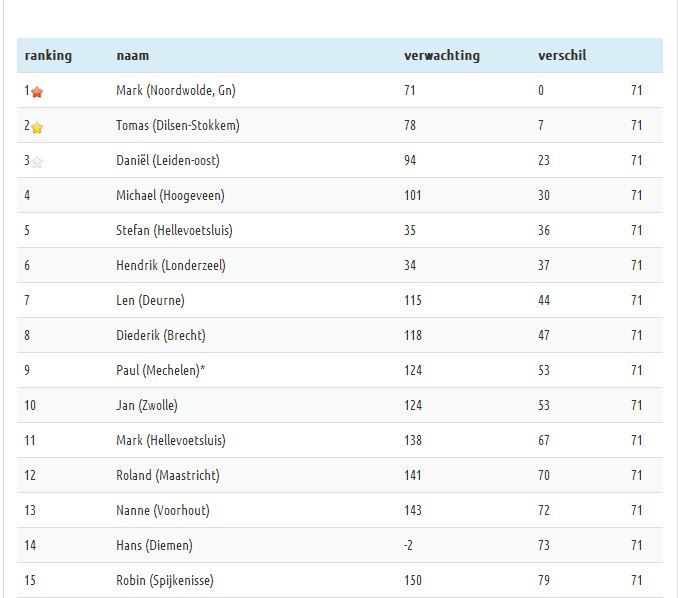This screenshot has height=598, width=678.
Task: Click the yellow star beside rank 2
Action: [x=37, y=127]
